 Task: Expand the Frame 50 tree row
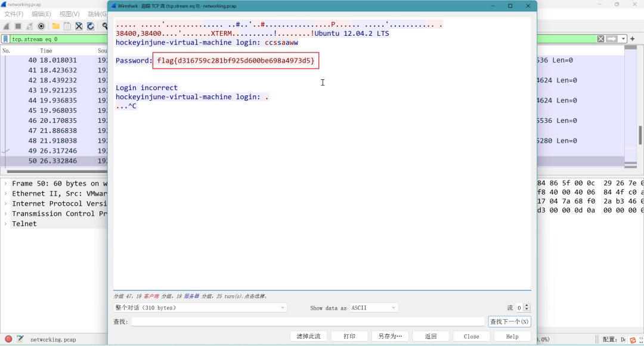tap(6, 184)
